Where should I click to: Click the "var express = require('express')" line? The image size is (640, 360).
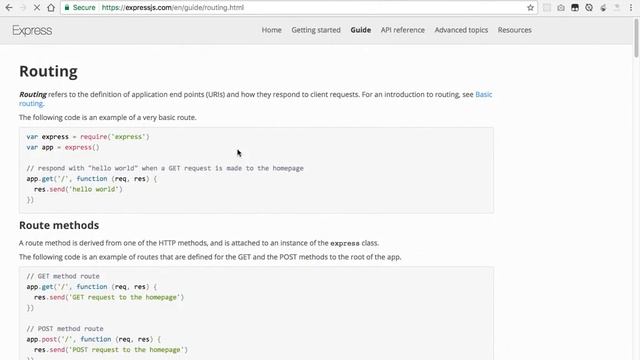tap(88, 137)
